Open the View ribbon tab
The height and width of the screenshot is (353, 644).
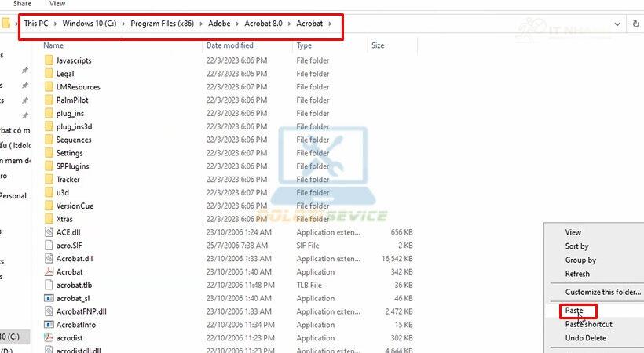pos(57,3)
